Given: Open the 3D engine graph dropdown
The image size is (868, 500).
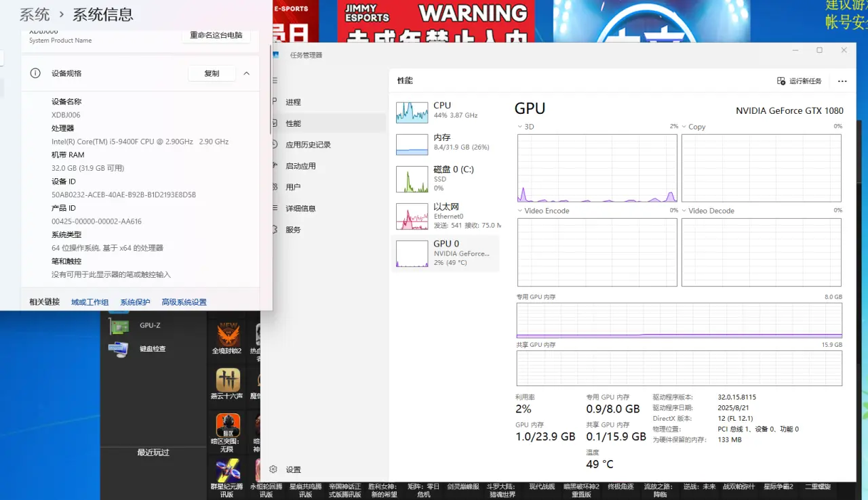Looking at the screenshot, I should (x=520, y=127).
